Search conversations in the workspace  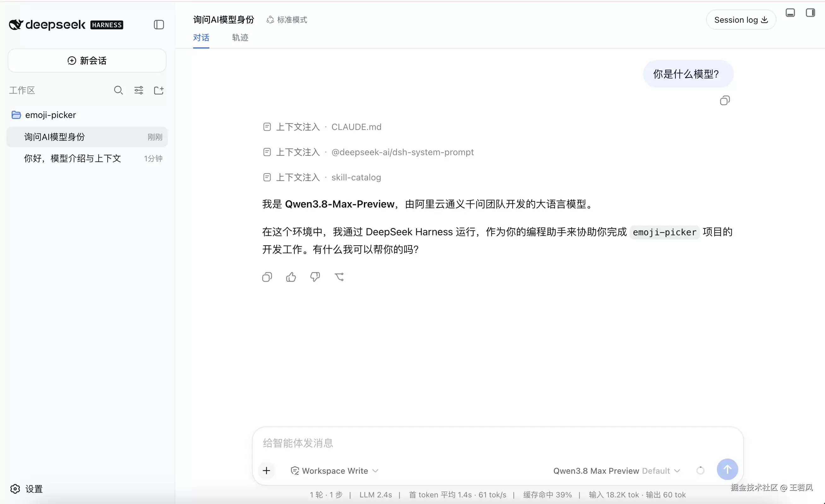click(x=118, y=90)
